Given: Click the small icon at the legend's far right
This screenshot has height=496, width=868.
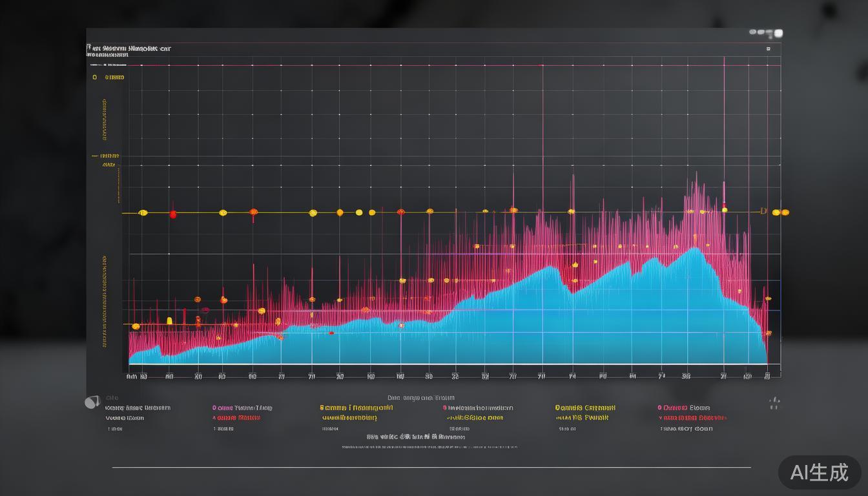Looking at the screenshot, I should pyautogui.click(x=774, y=404).
